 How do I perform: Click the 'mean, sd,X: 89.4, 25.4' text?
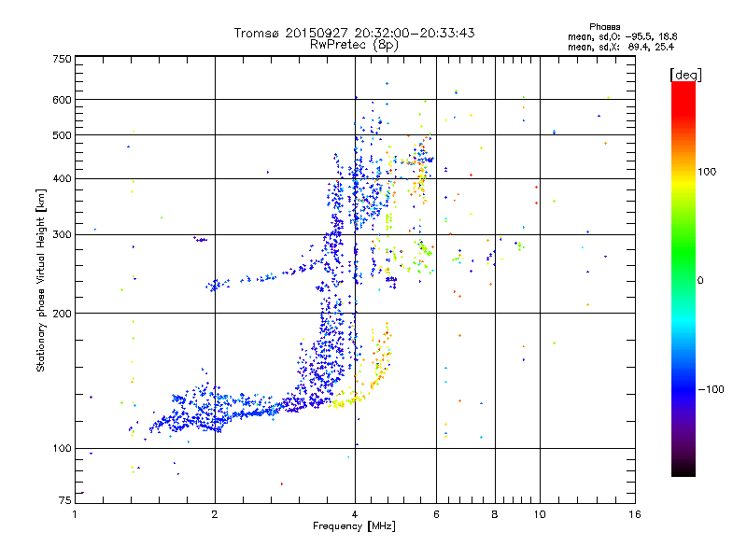pyautogui.click(x=621, y=47)
